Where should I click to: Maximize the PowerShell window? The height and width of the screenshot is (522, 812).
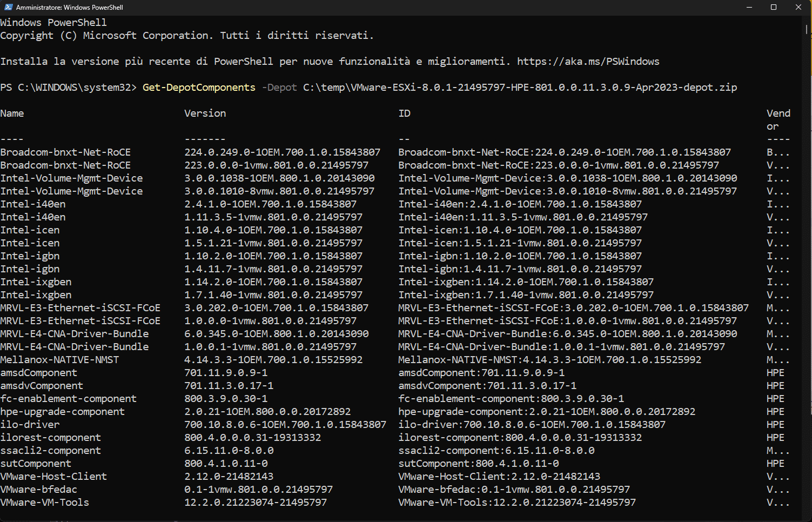774,7
